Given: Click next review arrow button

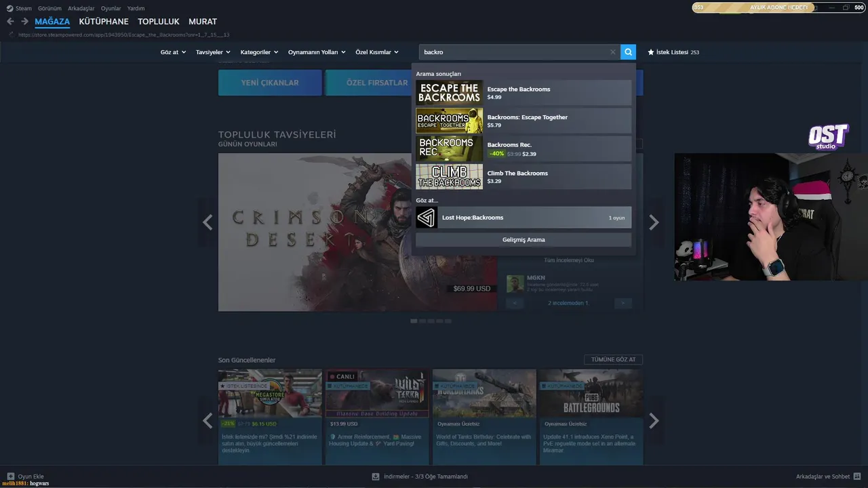Looking at the screenshot, I should pos(623,303).
